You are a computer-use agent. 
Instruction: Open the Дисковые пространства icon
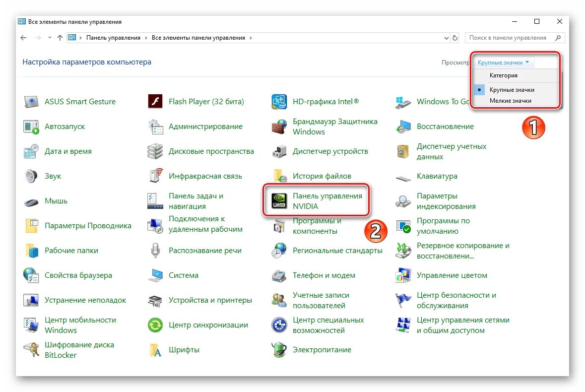pyautogui.click(x=155, y=151)
